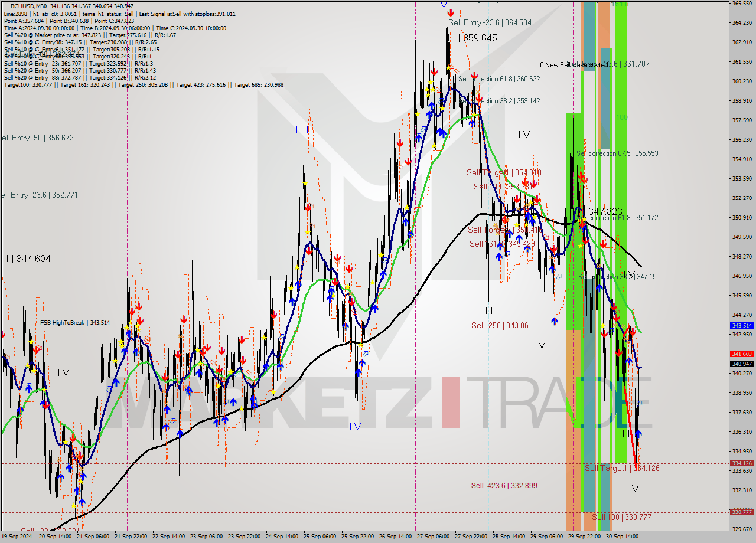Click the 338.950 price scale value

coord(742,393)
